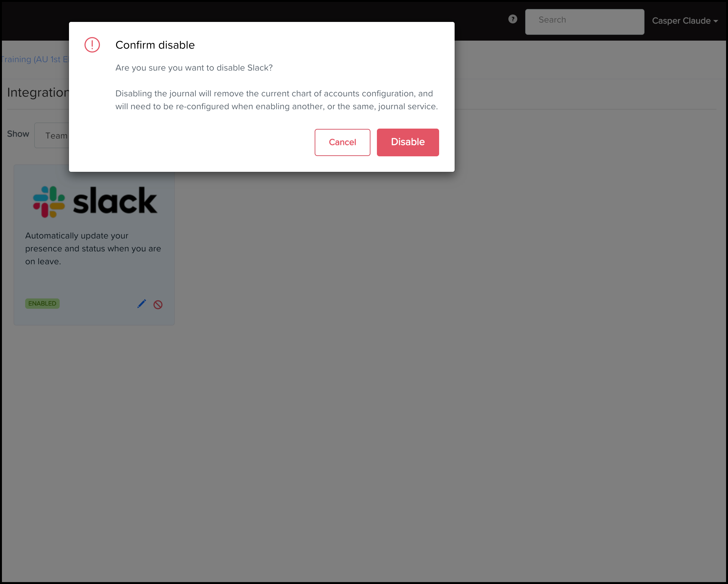Click the red Disable button
Image resolution: width=728 pixels, height=584 pixels.
[x=408, y=142]
